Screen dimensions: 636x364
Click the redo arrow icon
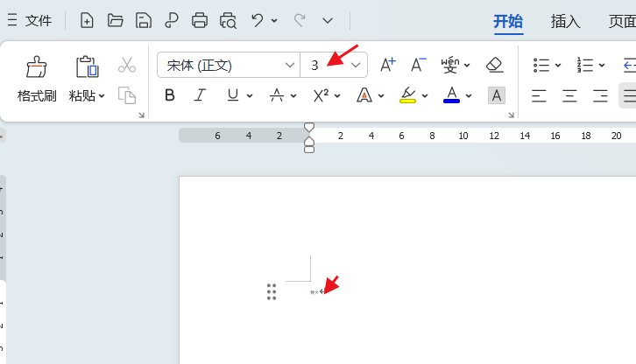pyautogui.click(x=300, y=20)
